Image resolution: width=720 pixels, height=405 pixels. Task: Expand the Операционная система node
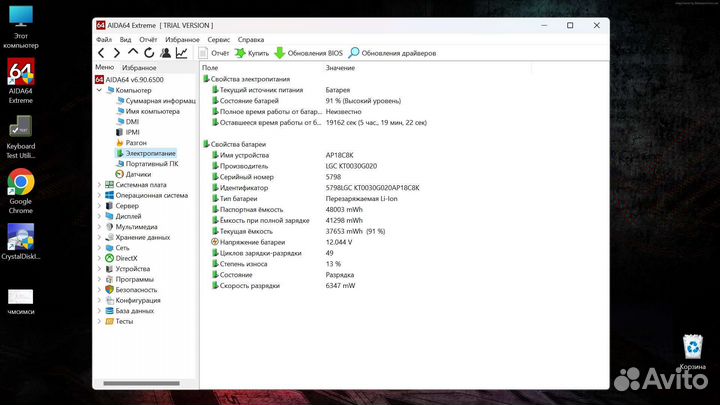(x=99, y=195)
